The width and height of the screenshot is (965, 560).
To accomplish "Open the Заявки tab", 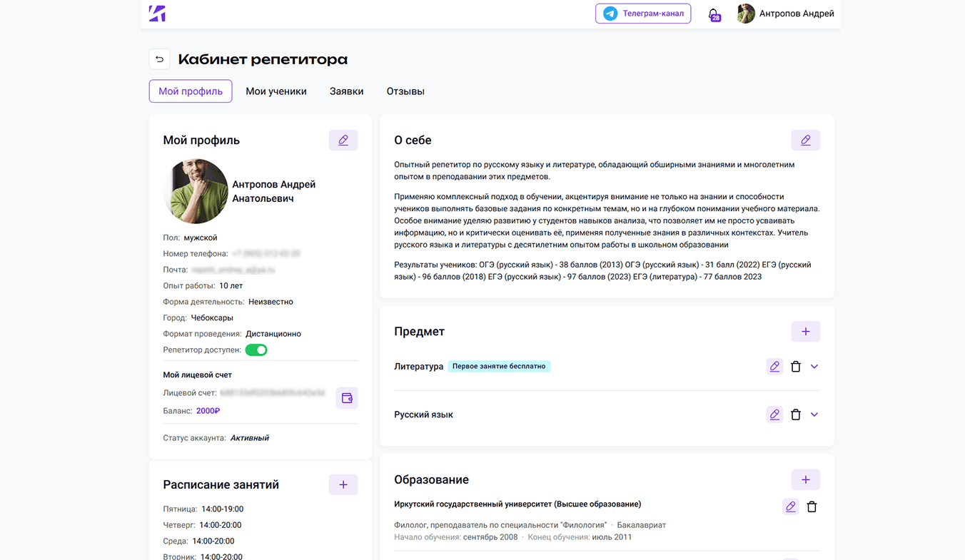I will click(x=346, y=91).
